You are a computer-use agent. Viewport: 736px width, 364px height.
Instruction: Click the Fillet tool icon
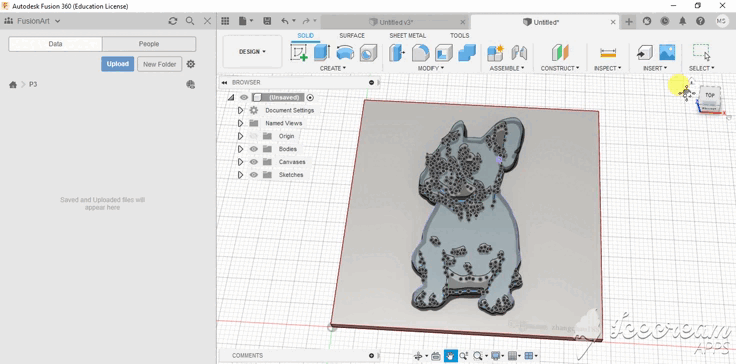tap(421, 53)
